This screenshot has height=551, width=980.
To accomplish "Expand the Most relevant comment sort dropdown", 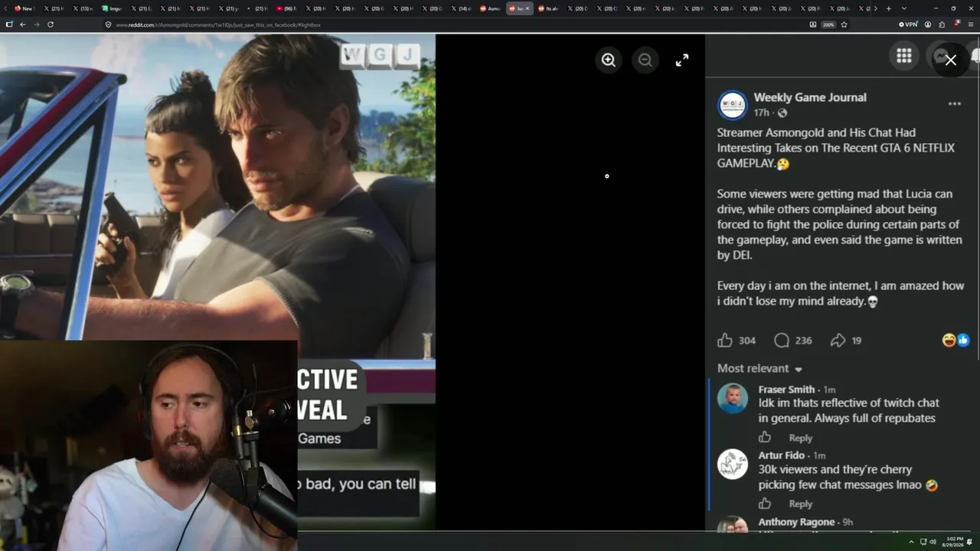I will point(759,368).
